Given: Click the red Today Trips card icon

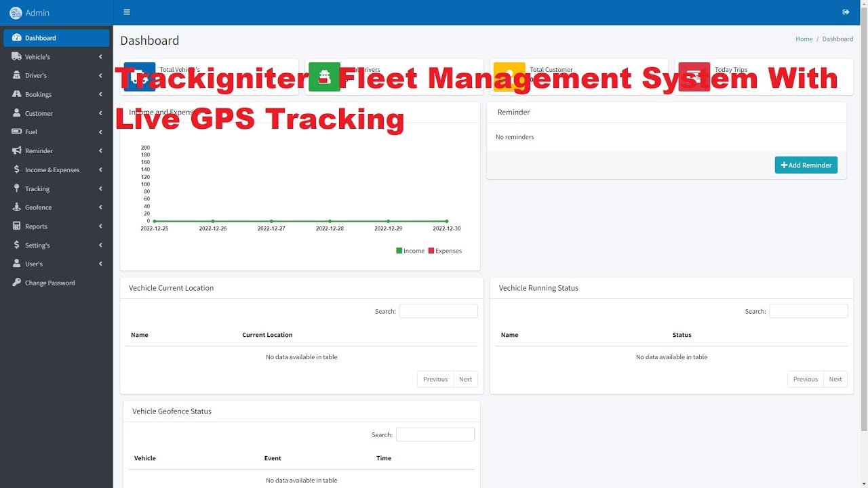Looking at the screenshot, I should pos(694,77).
